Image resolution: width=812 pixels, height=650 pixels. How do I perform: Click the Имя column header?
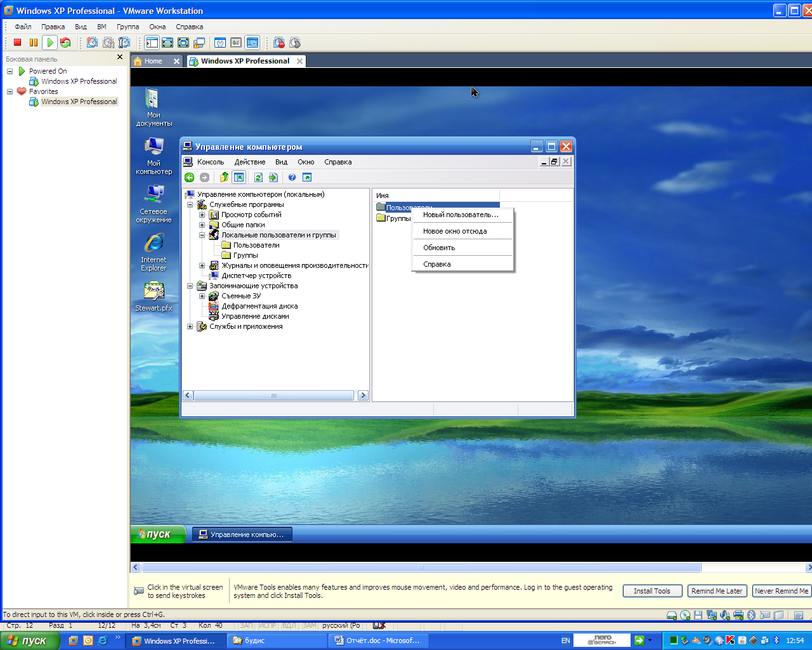coord(436,196)
